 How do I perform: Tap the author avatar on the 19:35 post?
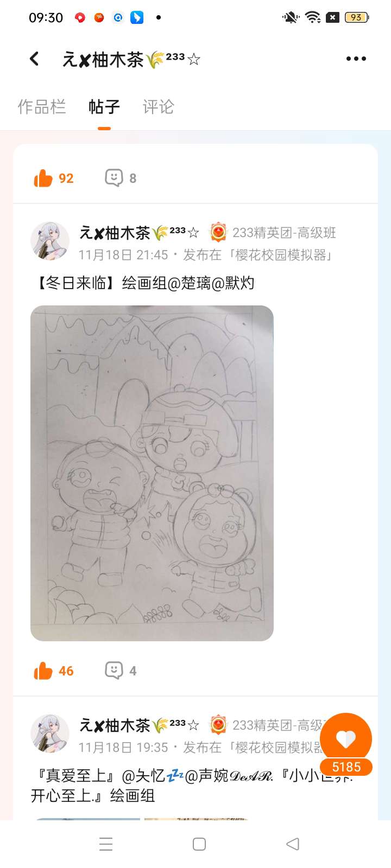pyautogui.click(x=50, y=733)
